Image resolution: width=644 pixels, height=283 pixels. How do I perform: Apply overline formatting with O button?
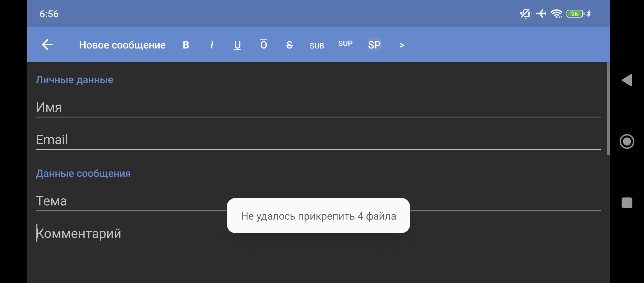coord(264,45)
